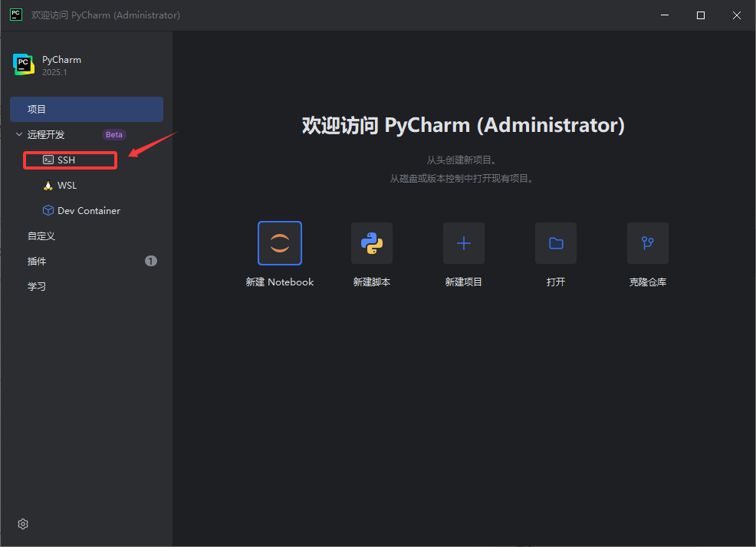Click the folder icon to open project
756x547 pixels.
point(556,243)
